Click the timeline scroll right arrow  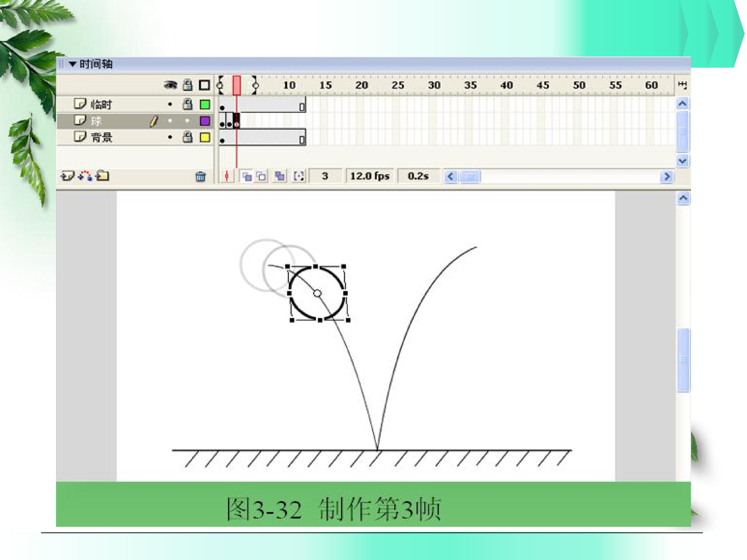[667, 177]
